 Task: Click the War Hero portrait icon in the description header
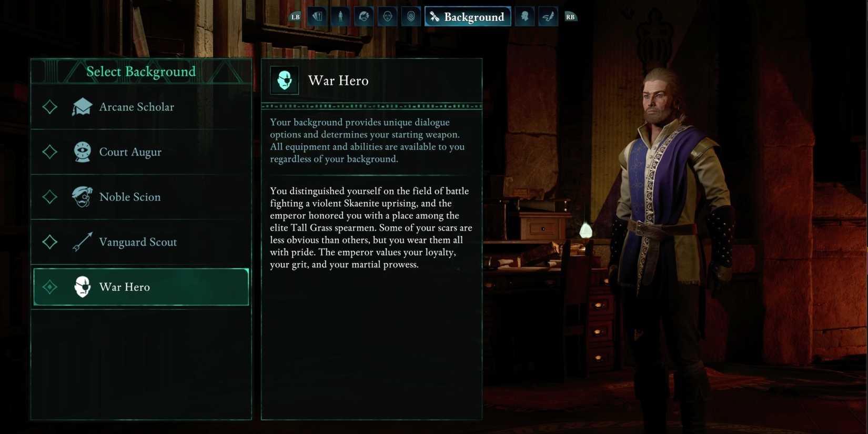tap(285, 80)
